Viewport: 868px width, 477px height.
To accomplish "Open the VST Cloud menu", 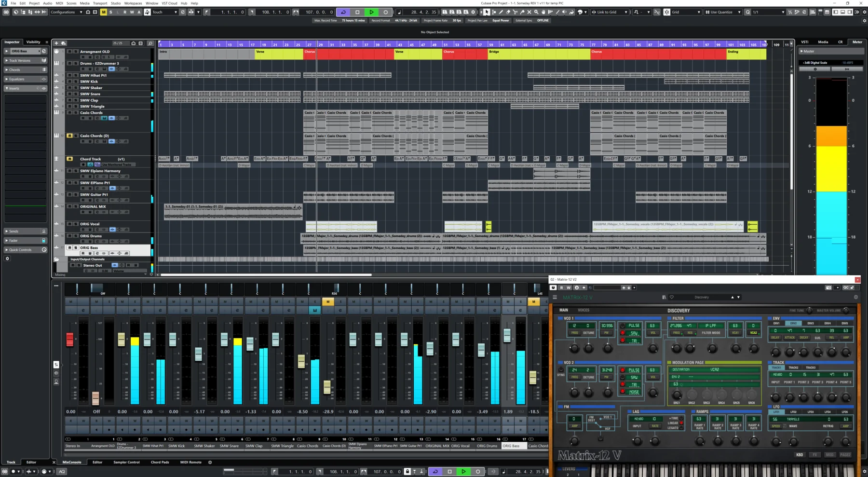I will (x=169, y=3).
